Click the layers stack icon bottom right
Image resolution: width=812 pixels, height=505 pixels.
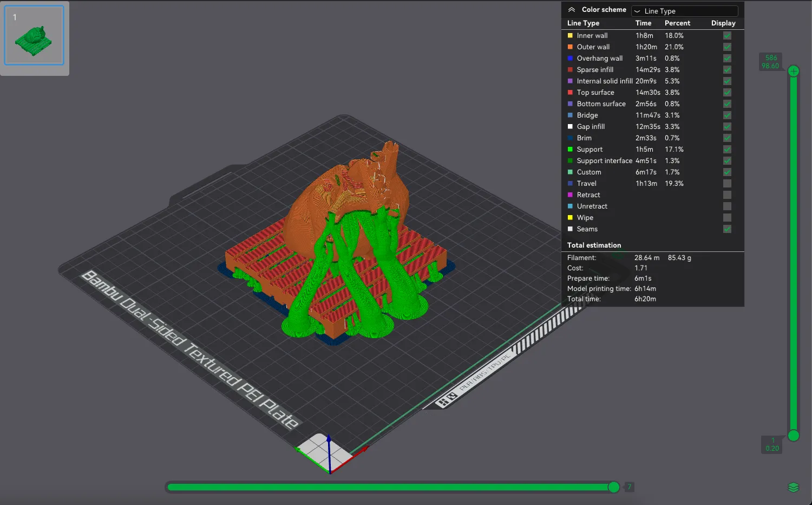tap(793, 487)
